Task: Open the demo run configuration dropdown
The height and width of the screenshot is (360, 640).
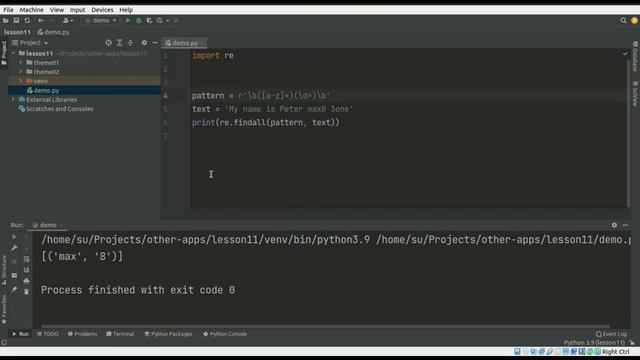Action: pos(101,20)
